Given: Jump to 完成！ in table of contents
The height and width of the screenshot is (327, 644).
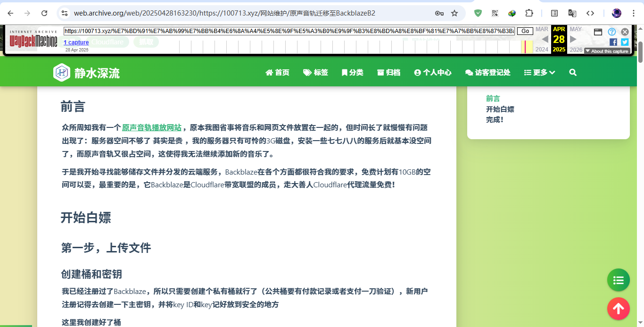Looking at the screenshot, I should [x=495, y=119].
